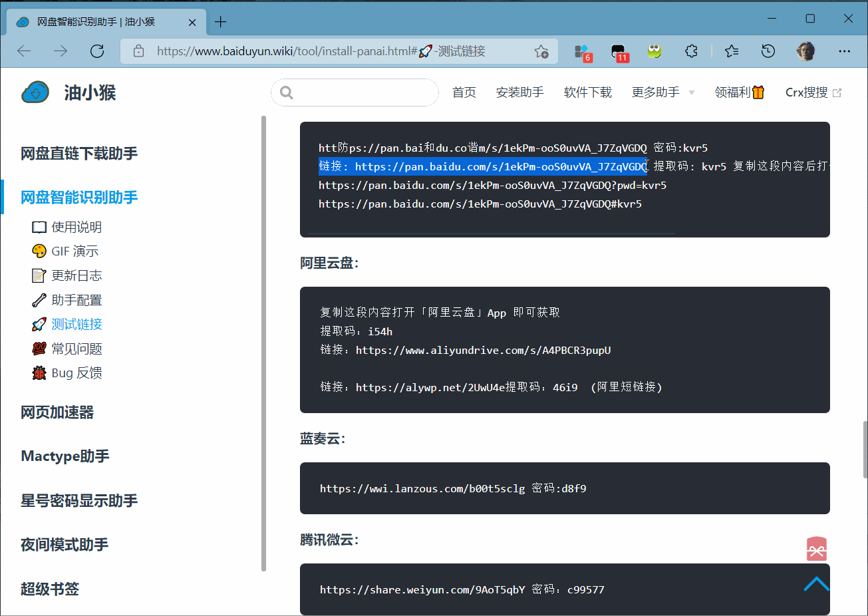Expand the 更多助手 dropdown
Screen dimensions: 868x616
pos(662,92)
